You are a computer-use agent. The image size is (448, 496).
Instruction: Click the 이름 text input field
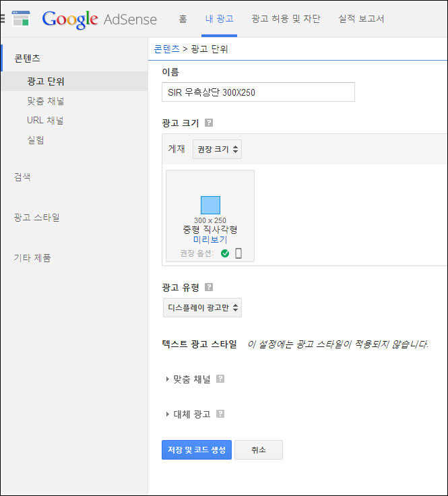click(x=259, y=92)
